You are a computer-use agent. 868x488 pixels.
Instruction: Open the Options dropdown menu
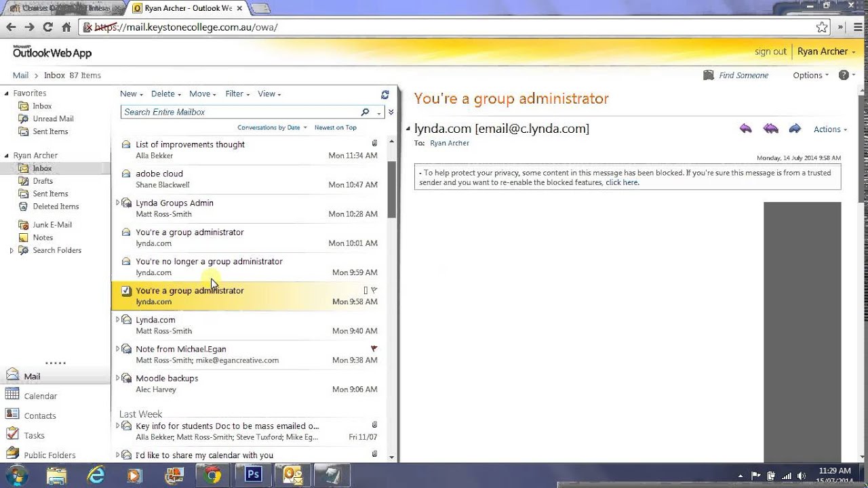pyautogui.click(x=811, y=75)
